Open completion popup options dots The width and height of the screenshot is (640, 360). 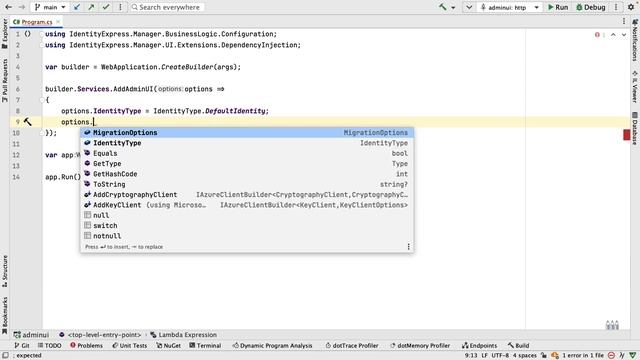pos(408,247)
